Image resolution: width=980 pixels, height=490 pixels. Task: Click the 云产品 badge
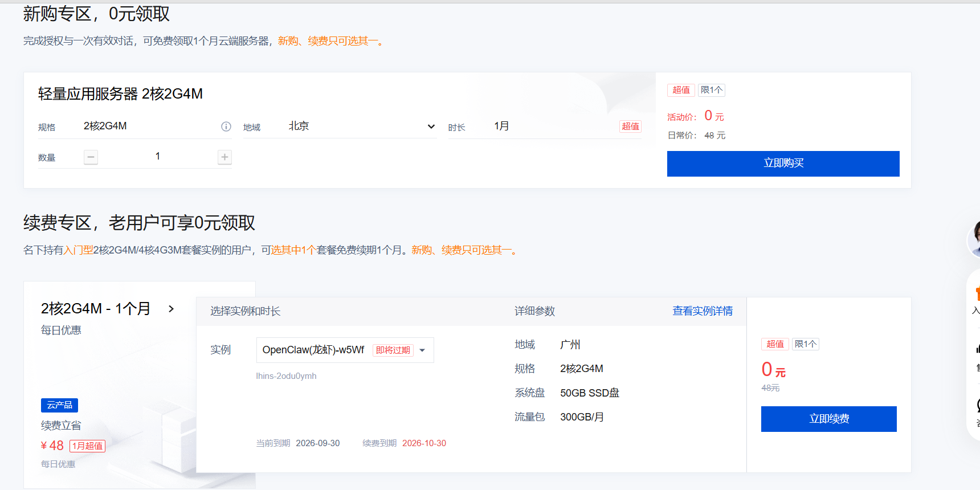(59, 405)
